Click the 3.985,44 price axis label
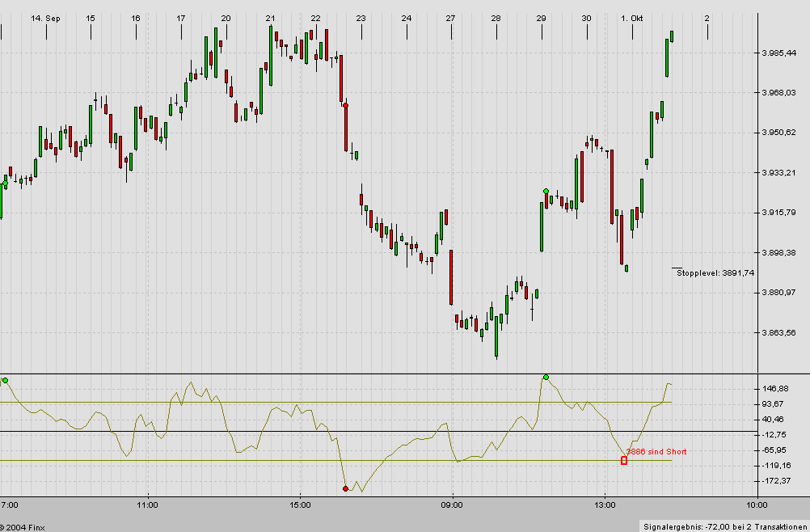810x532 pixels. click(778, 53)
